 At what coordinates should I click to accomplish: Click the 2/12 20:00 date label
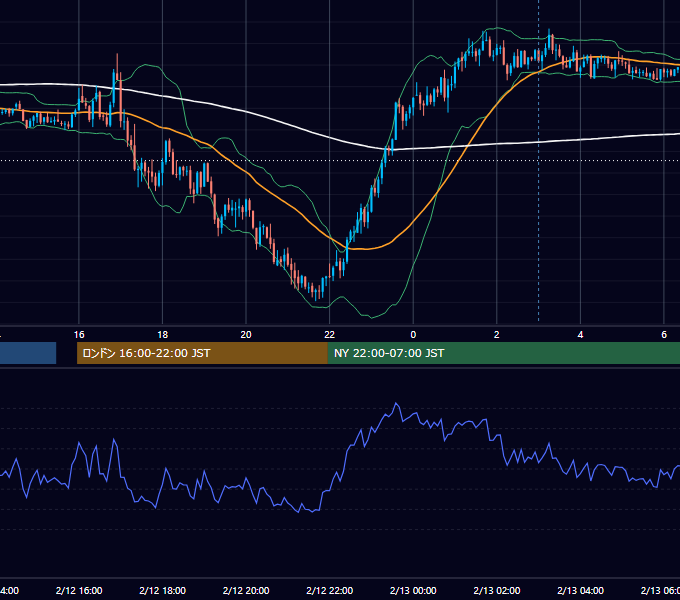(x=246, y=590)
